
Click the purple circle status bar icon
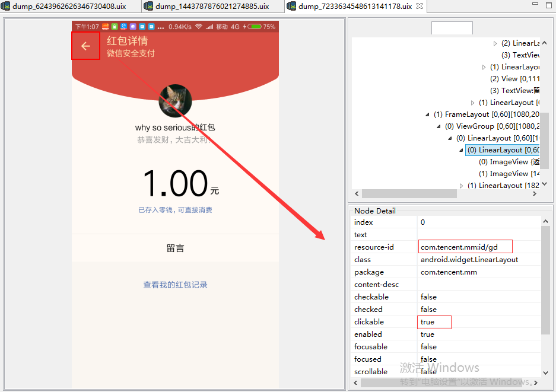[x=132, y=27]
